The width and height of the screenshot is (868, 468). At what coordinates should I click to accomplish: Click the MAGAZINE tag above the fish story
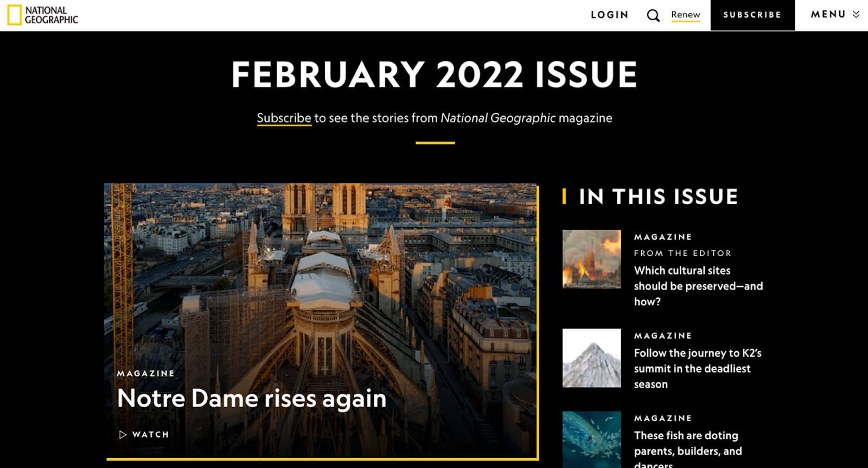[x=663, y=418]
